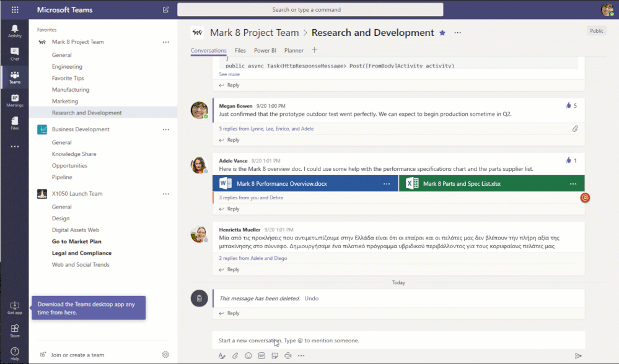The width and height of the screenshot is (619, 364).
Task: Expand 2 replies from Adele and Diego
Action: click(253, 258)
